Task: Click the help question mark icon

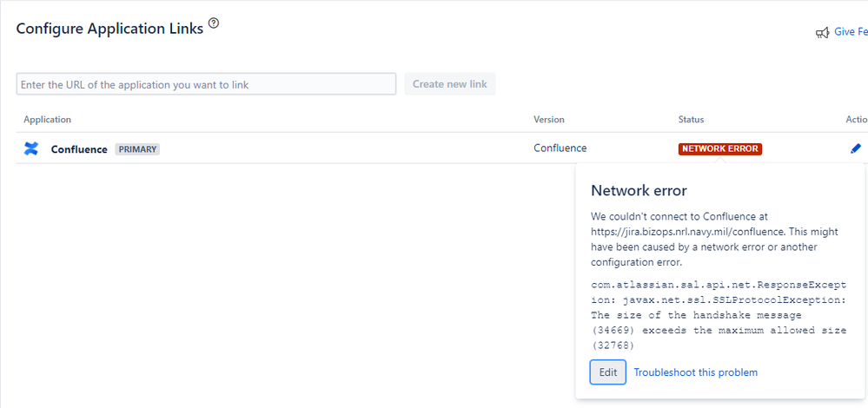Action: (214, 23)
